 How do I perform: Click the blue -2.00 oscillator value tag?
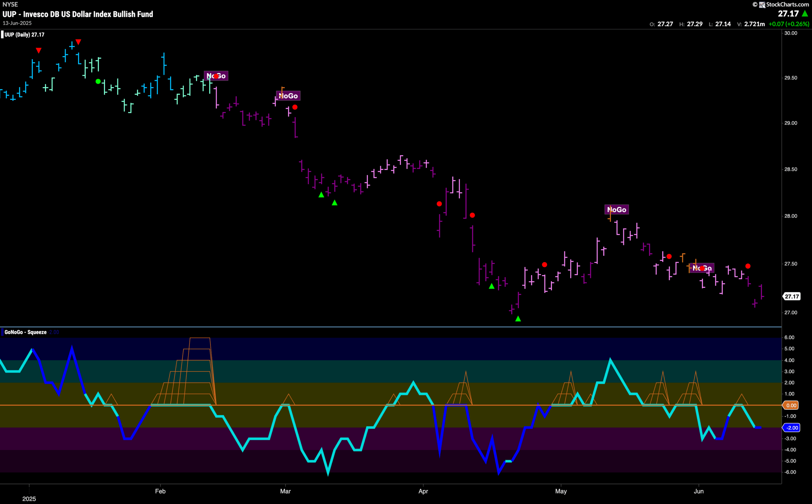pyautogui.click(x=791, y=428)
